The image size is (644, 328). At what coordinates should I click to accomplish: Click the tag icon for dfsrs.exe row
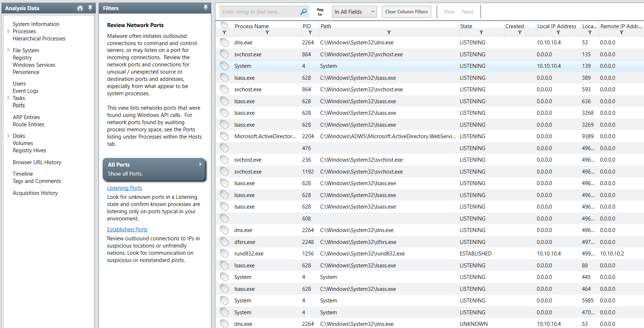tap(225, 242)
